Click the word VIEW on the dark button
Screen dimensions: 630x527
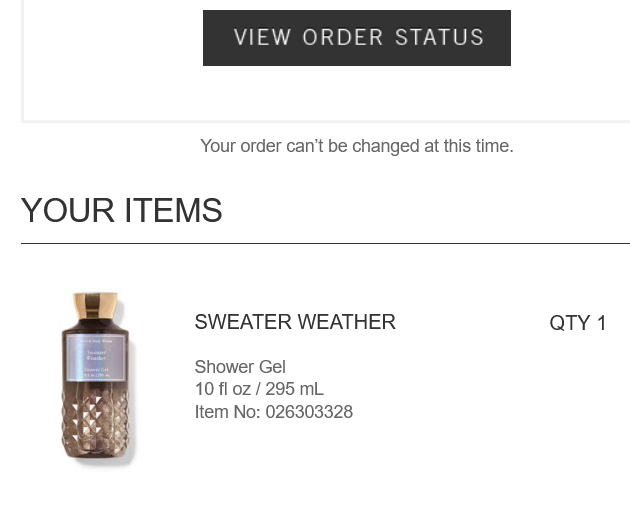262,38
